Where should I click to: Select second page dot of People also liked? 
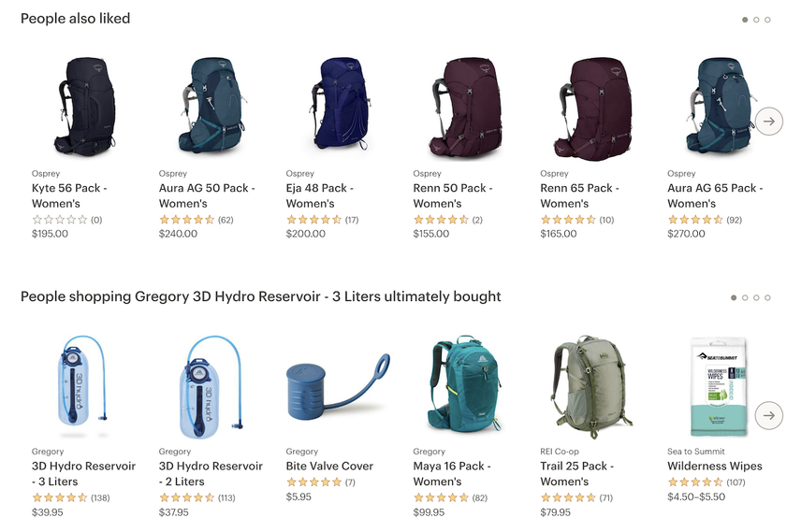click(x=757, y=20)
